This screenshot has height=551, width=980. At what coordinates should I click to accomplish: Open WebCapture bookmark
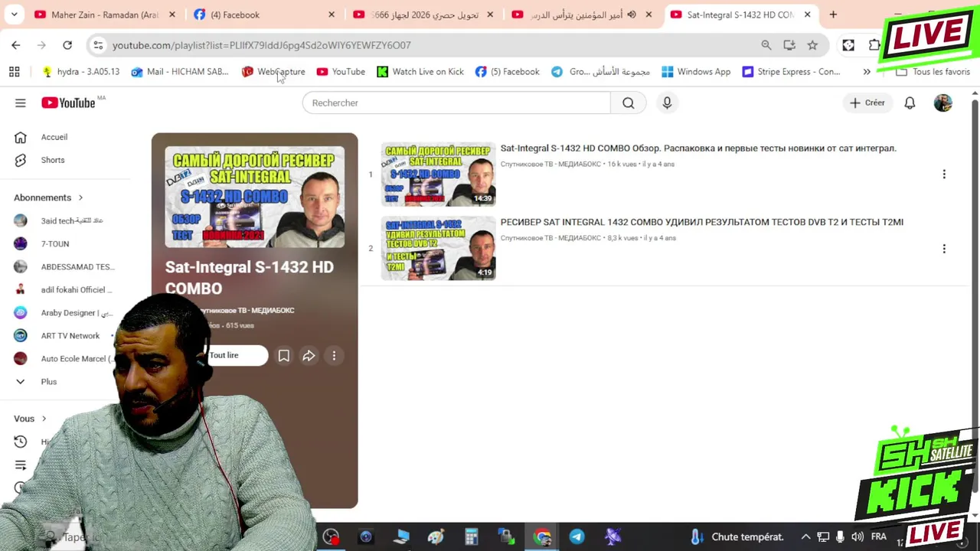click(x=273, y=72)
